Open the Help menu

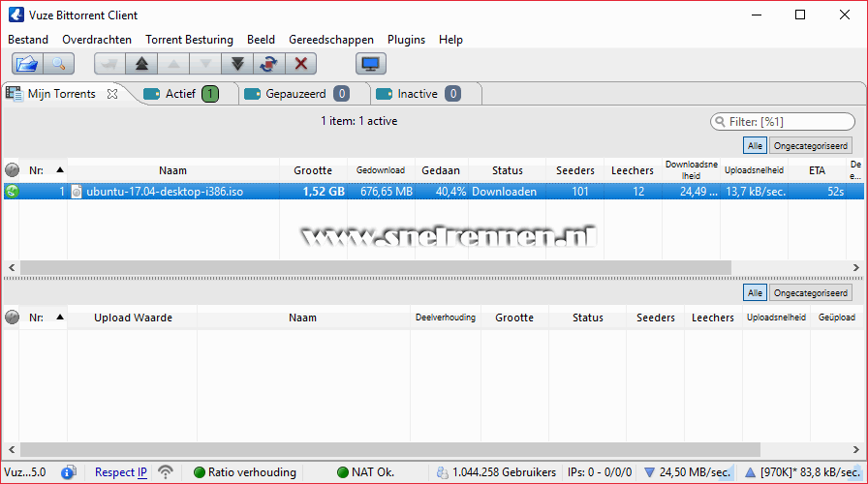tap(450, 40)
